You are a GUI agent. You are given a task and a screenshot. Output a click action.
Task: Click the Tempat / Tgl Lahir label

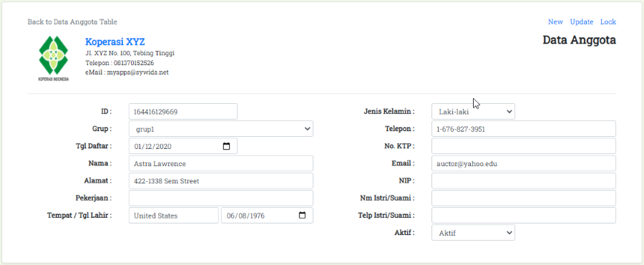coord(79,216)
